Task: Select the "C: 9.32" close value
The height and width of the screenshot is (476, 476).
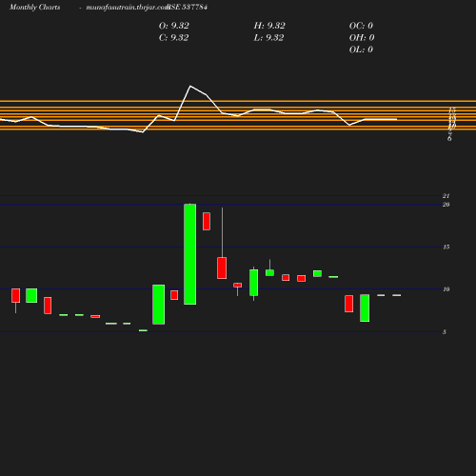Action: click(174, 38)
